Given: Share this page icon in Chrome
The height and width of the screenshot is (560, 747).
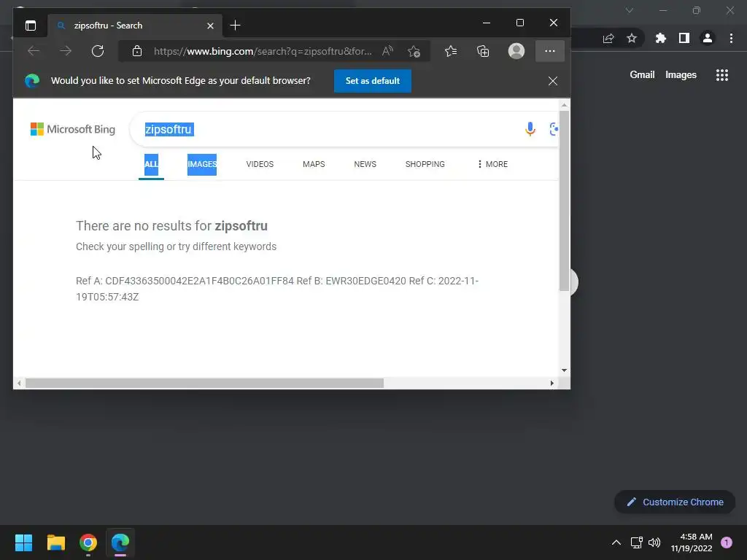Looking at the screenshot, I should (608, 39).
